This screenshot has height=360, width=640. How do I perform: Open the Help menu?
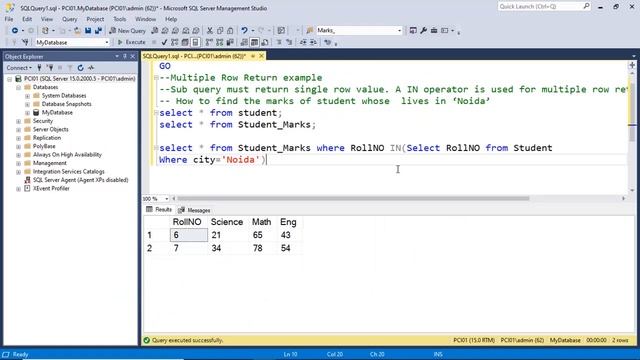[171, 19]
